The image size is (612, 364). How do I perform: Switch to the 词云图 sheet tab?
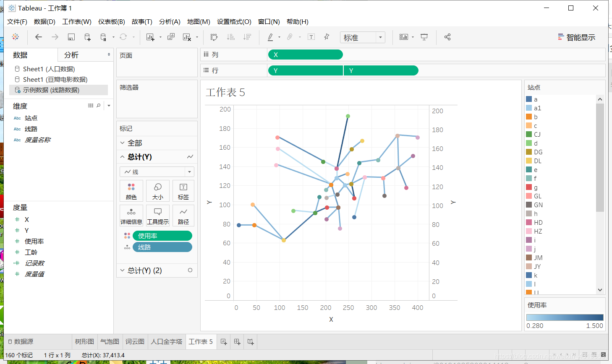coord(135,342)
